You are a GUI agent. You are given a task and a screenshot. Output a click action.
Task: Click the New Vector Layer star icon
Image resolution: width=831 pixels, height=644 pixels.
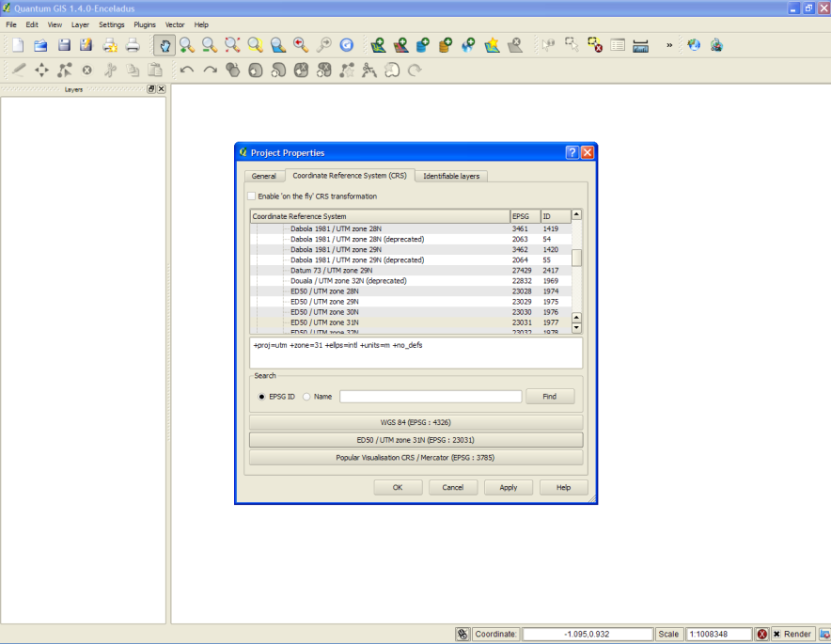[x=492, y=45]
